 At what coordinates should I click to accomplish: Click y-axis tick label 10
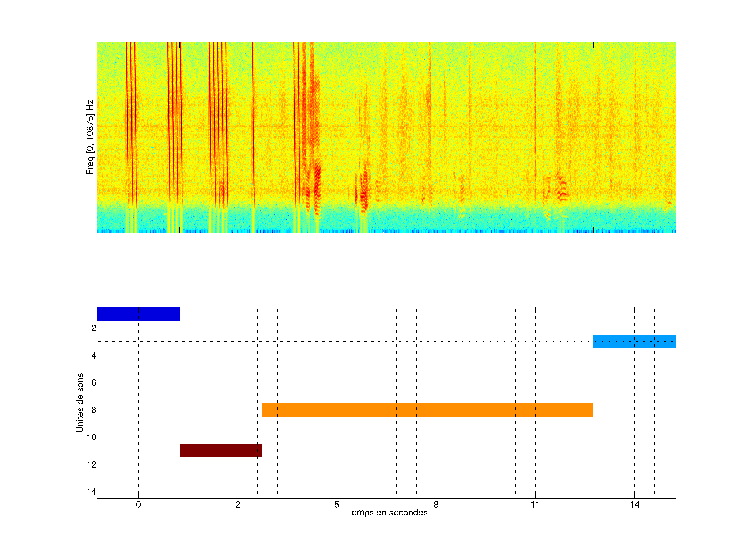pyautogui.click(x=92, y=437)
